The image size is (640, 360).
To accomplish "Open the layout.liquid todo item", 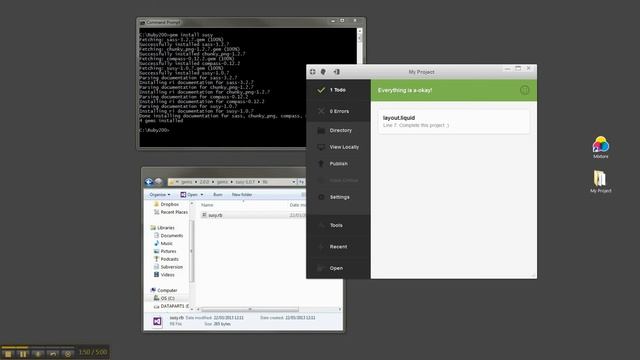I will click(x=453, y=121).
